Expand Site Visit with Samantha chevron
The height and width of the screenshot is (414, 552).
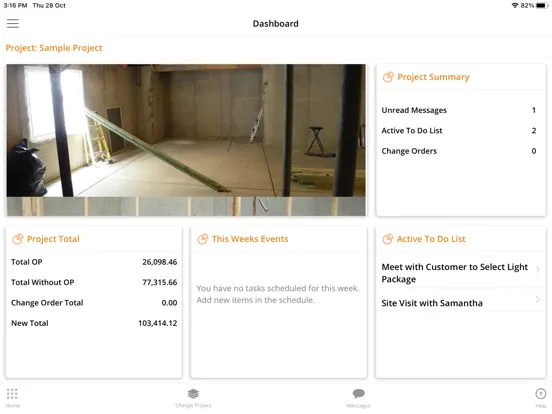pyautogui.click(x=538, y=299)
